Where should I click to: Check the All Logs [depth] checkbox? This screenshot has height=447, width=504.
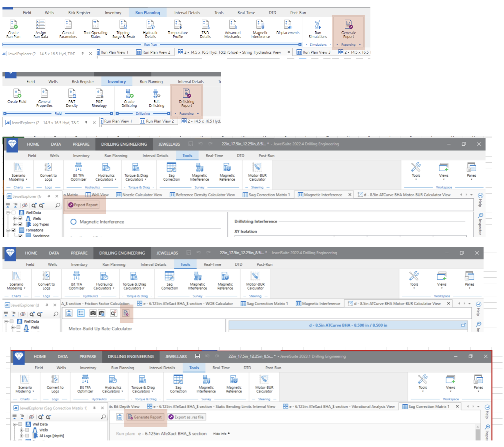pyautogui.click(x=27, y=436)
